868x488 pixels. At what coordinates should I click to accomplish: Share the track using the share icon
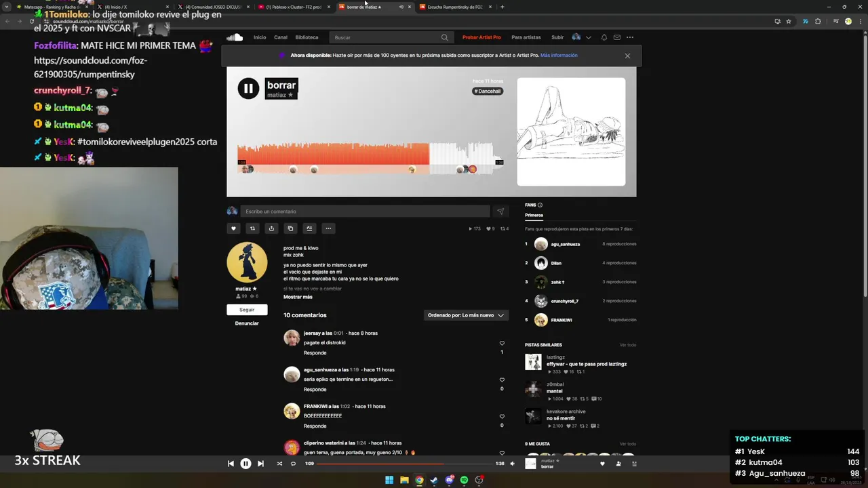point(271,228)
